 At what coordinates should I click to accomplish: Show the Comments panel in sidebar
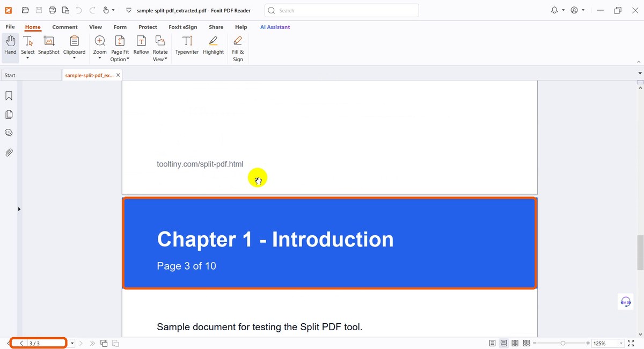click(9, 133)
